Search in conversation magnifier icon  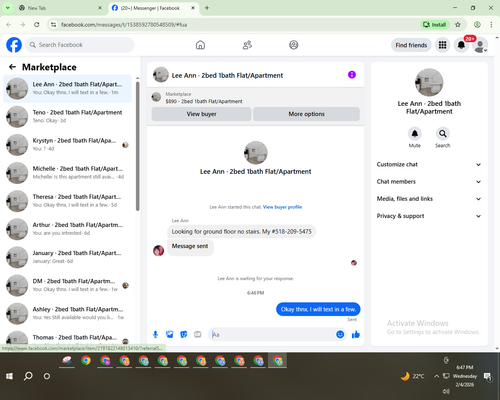443,134
